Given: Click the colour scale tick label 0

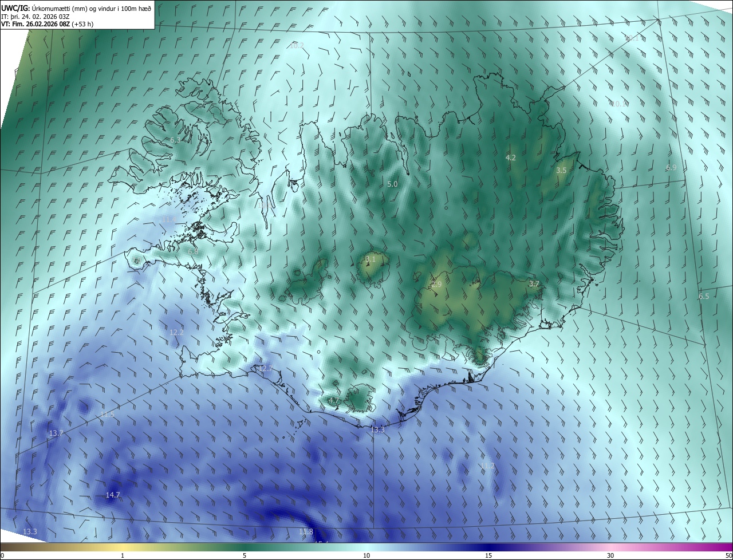Looking at the screenshot, I should click(x=2, y=555).
